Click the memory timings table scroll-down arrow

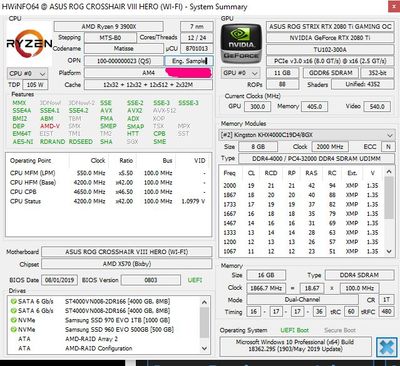click(x=389, y=251)
